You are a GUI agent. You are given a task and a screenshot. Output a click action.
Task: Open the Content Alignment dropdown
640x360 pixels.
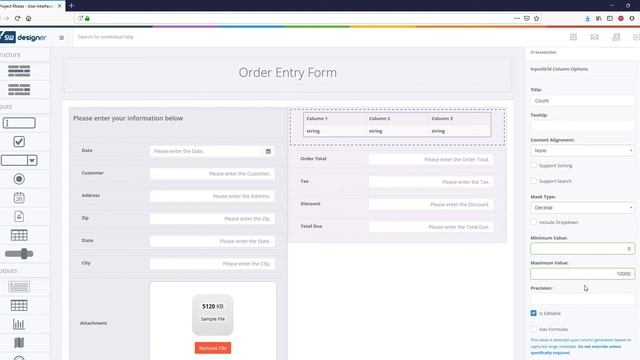click(x=582, y=151)
